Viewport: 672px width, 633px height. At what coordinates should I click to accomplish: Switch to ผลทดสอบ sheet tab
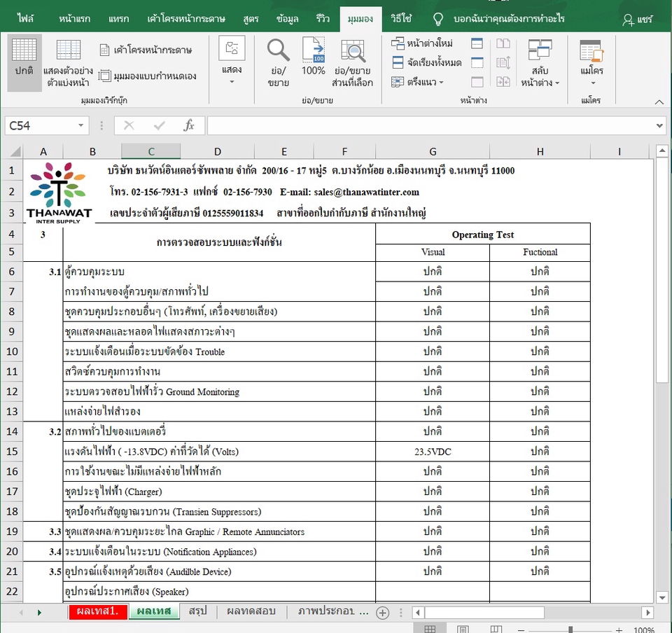click(251, 611)
